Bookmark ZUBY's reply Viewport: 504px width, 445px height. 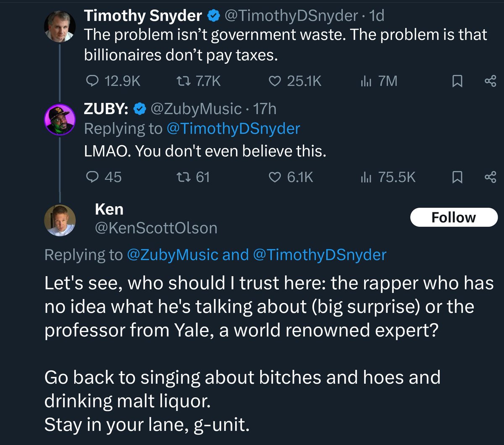(457, 177)
